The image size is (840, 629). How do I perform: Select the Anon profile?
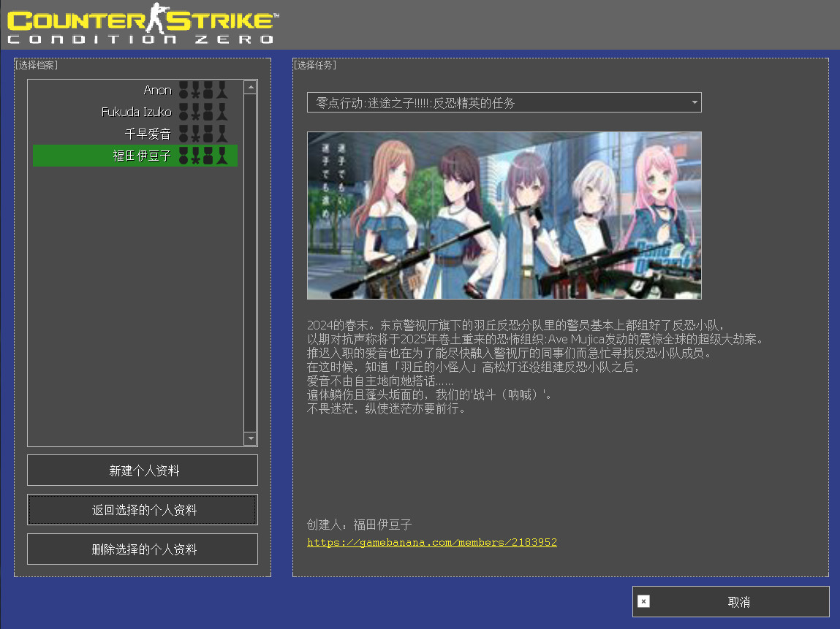click(157, 90)
